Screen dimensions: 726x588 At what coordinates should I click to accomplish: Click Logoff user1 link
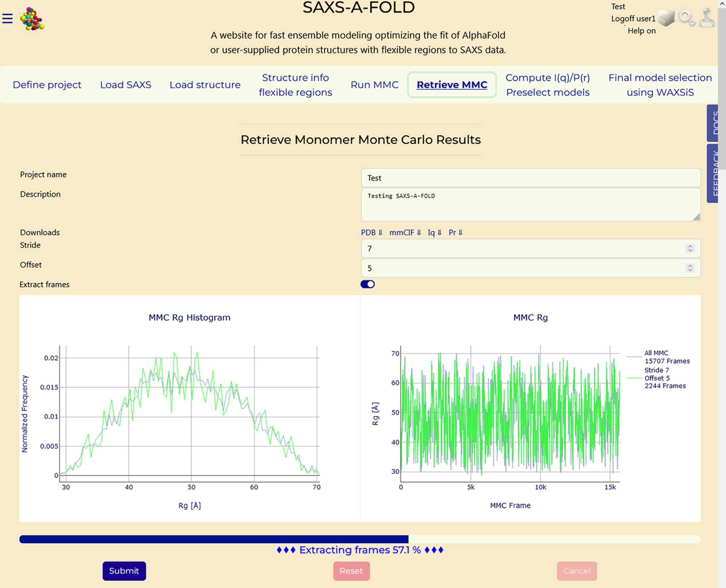pos(633,19)
